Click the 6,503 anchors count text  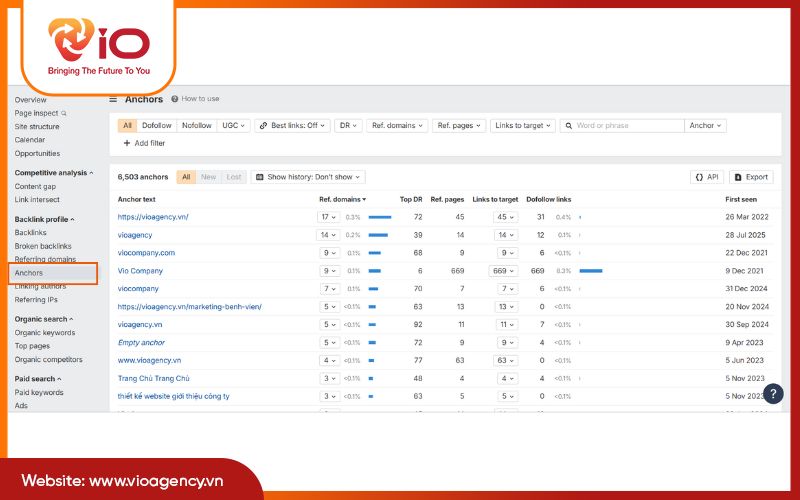click(142, 177)
